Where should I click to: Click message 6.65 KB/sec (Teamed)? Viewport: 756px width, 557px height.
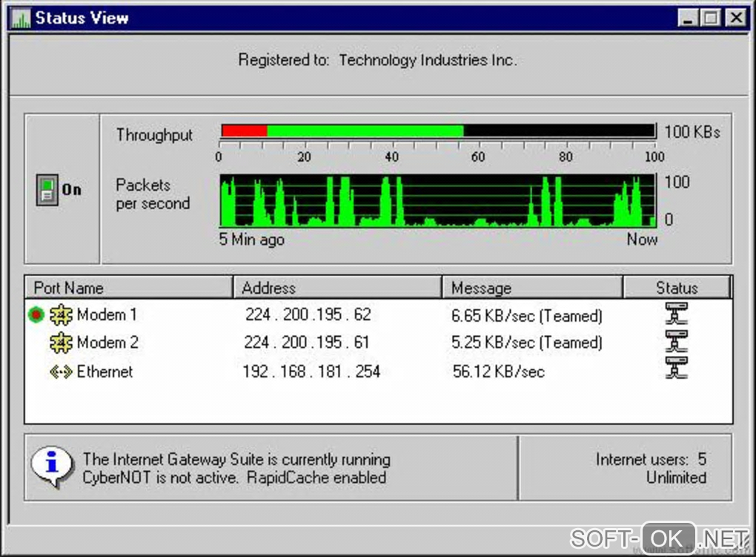527,316
